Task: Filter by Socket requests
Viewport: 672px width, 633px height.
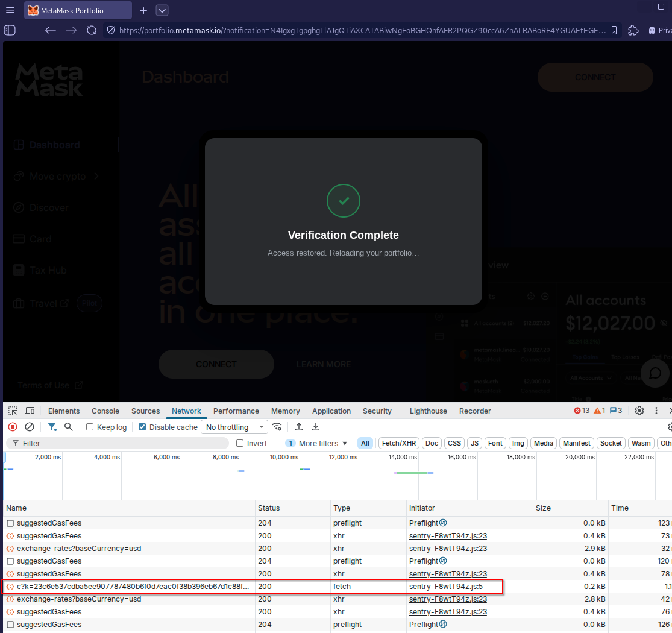Action: [x=611, y=443]
